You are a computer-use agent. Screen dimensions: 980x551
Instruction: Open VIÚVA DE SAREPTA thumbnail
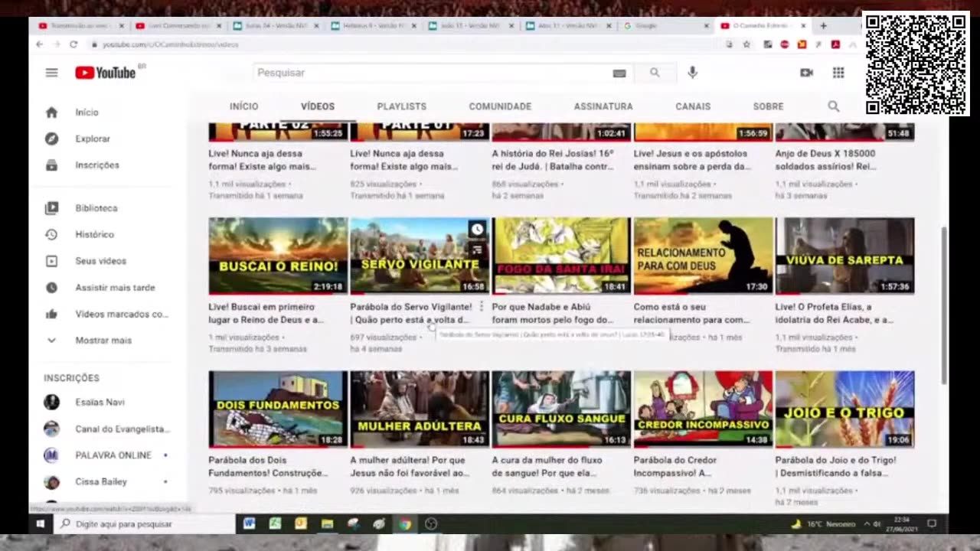click(x=844, y=256)
